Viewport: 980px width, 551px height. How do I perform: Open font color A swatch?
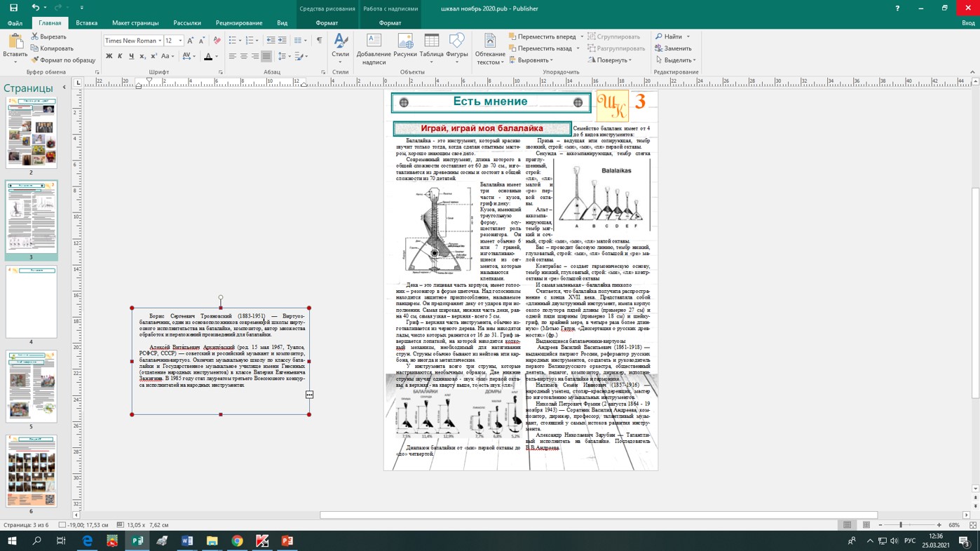[208, 56]
